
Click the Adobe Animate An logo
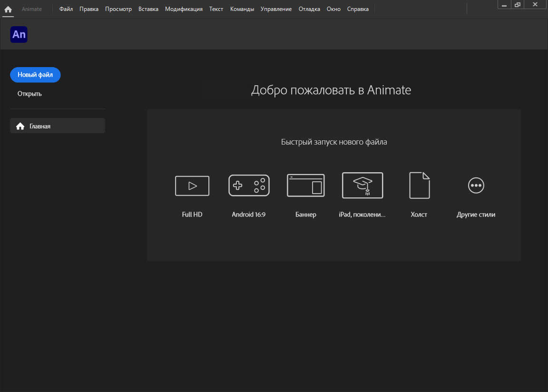tap(19, 35)
